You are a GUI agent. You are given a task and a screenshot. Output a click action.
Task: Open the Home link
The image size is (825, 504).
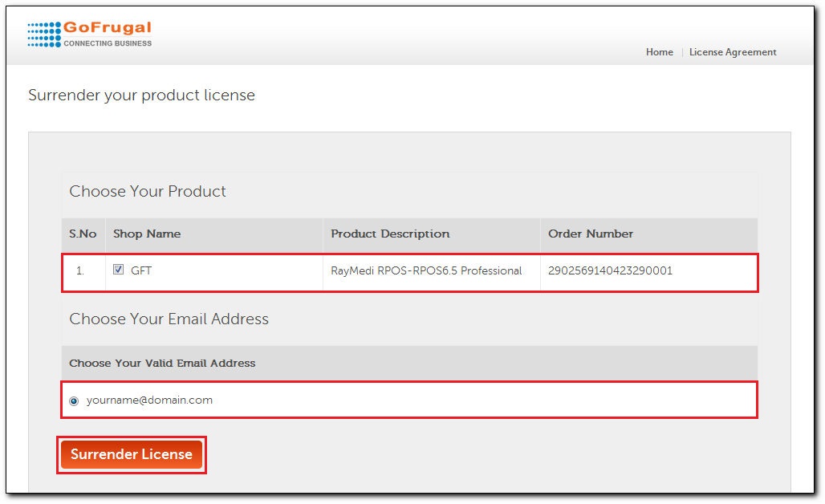(659, 52)
